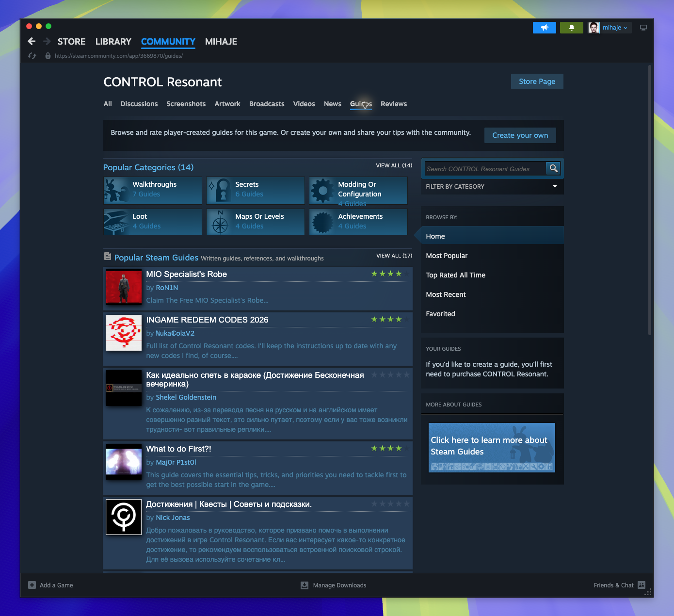Viewport: 674px width, 616px height.
Task: Switch to Big Picture mode using the monitor icon
Action: pyautogui.click(x=643, y=28)
